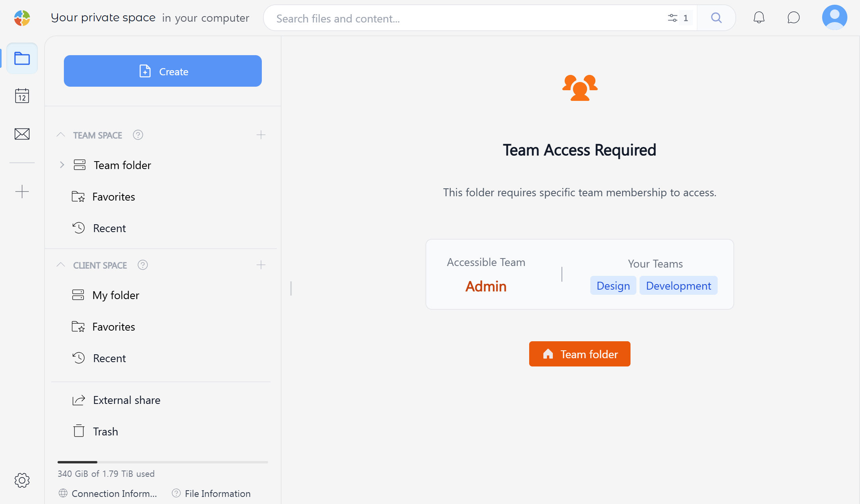Click the filter count badge 1
The height and width of the screenshot is (504, 860).
pos(686,18)
